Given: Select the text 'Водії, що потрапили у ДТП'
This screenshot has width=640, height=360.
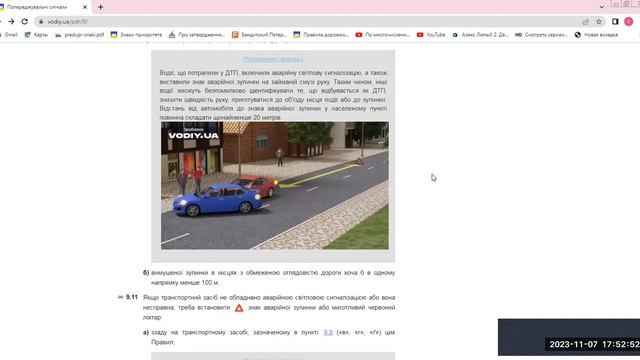Looking at the screenshot, I should [x=199, y=73].
